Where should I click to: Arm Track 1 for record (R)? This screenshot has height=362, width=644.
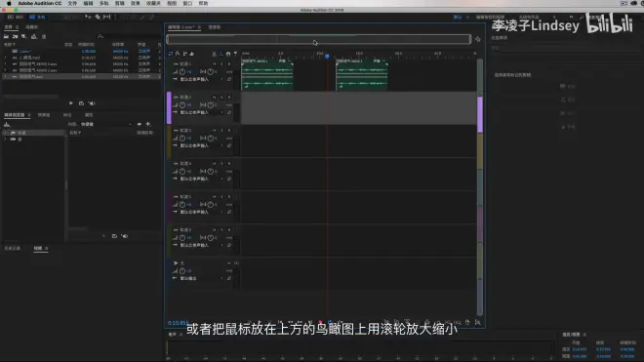[229, 64]
